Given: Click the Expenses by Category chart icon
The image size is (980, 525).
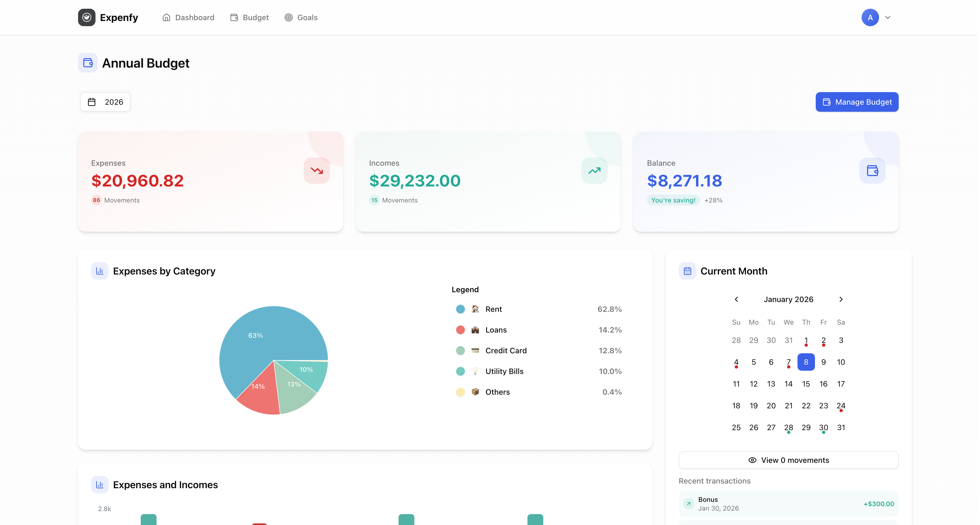Looking at the screenshot, I should coord(100,271).
